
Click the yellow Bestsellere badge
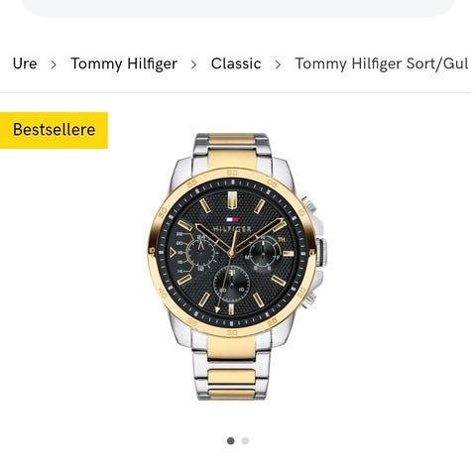pyautogui.click(x=54, y=130)
